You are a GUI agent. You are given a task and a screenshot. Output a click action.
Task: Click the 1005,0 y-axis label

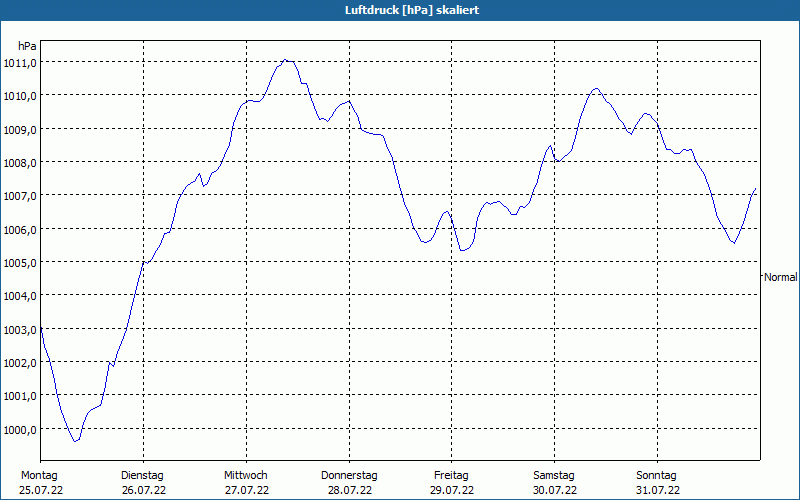20,263
